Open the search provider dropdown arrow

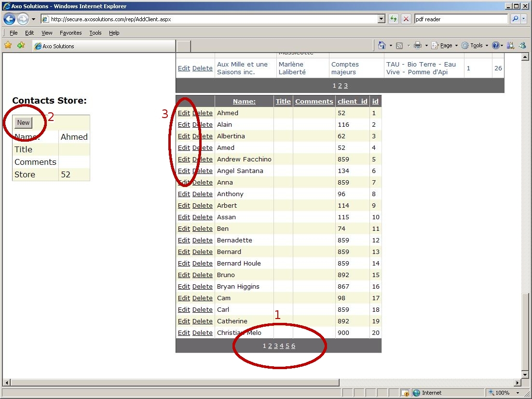[x=524, y=19]
